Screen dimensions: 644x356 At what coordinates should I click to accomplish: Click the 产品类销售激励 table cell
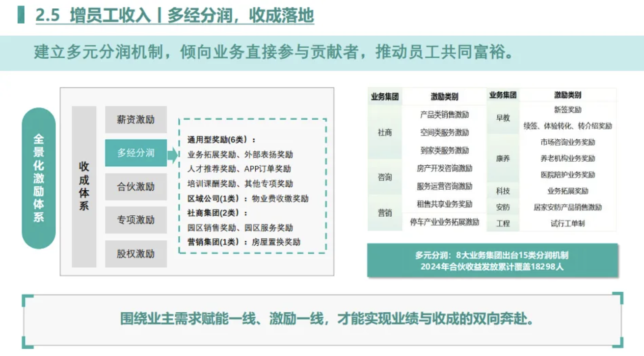pos(444,115)
